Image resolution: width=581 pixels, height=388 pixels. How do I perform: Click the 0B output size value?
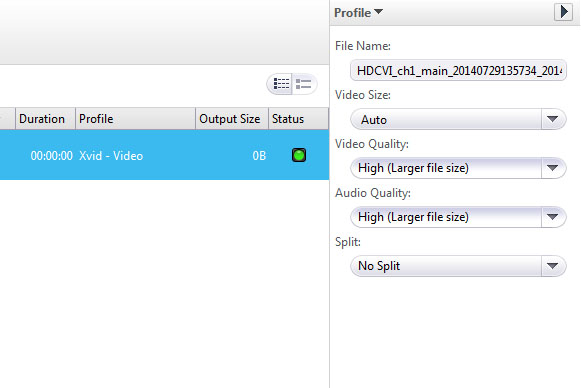[259, 156]
